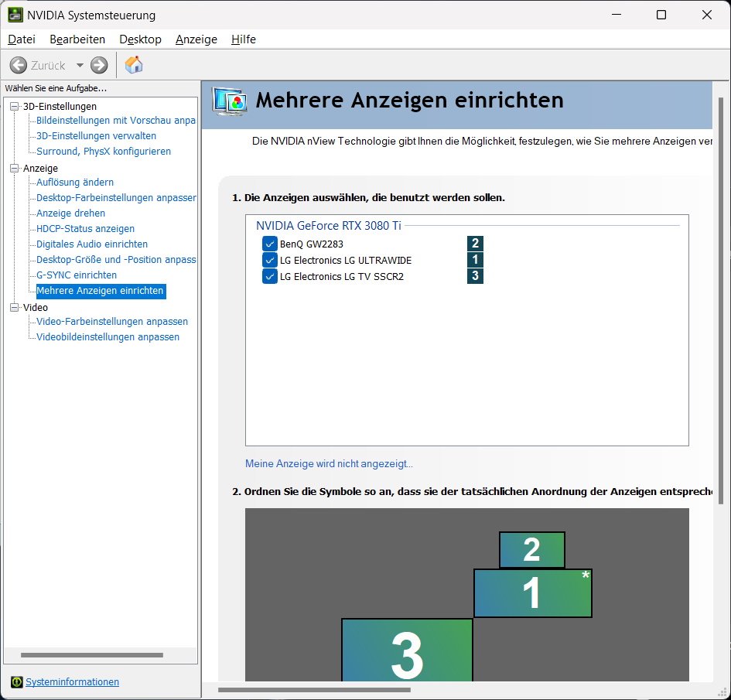Select Mehrere Anzeigen einrichten
The height and width of the screenshot is (700, 731).
[101, 291]
